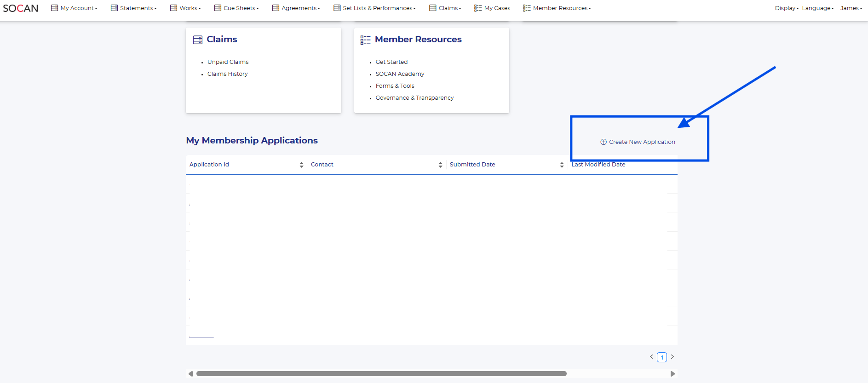Click the Claims card header icon

pyautogui.click(x=198, y=40)
